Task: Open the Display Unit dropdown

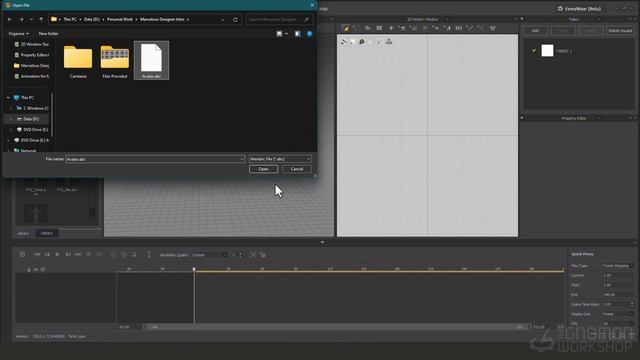Action: pyautogui.click(x=618, y=314)
